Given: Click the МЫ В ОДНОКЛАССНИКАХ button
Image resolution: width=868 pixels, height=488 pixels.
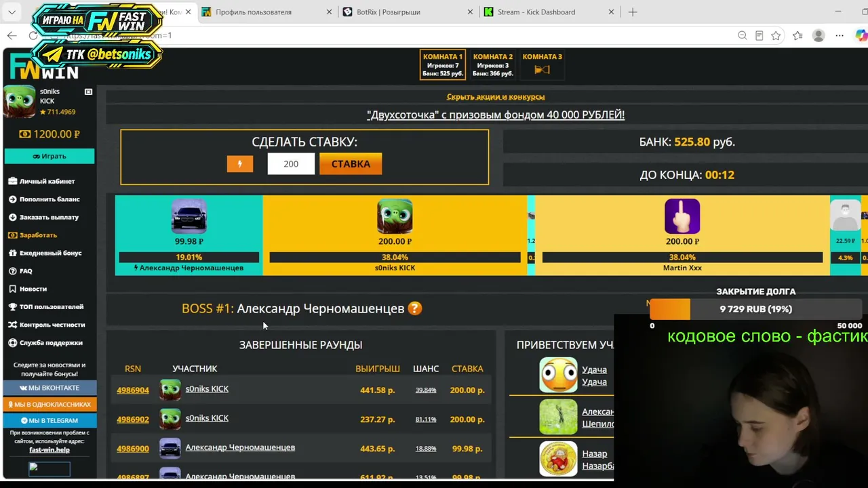Looking at the screenshot, I should coord(50,404).
